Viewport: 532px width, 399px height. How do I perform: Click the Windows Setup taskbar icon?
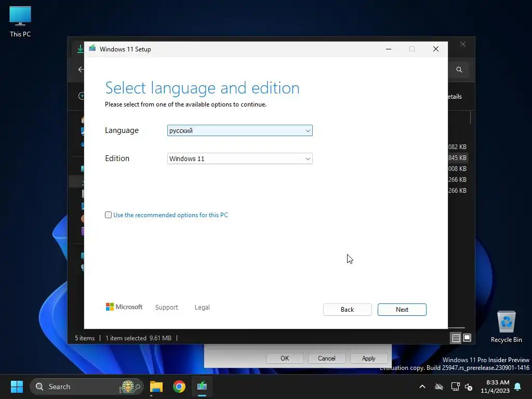coord(202,387)
